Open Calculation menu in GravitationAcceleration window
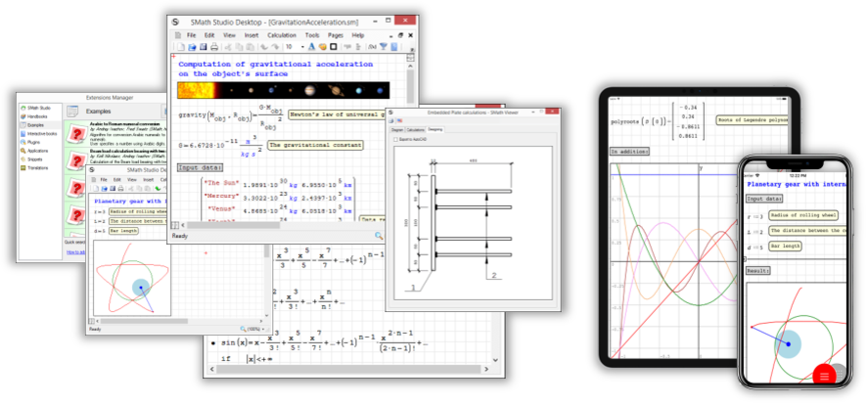Screen dimensions: 868x405 (x=282, y=35)
